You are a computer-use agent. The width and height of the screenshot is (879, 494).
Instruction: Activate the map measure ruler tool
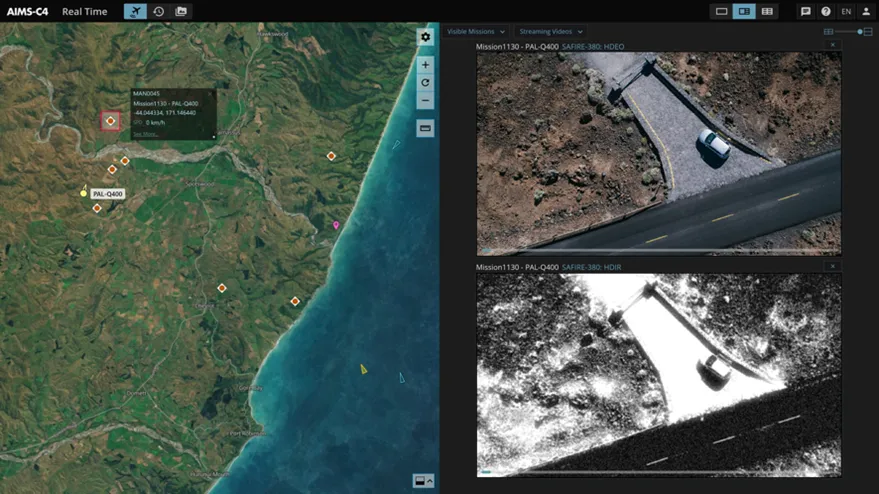[x=425, y=128]
